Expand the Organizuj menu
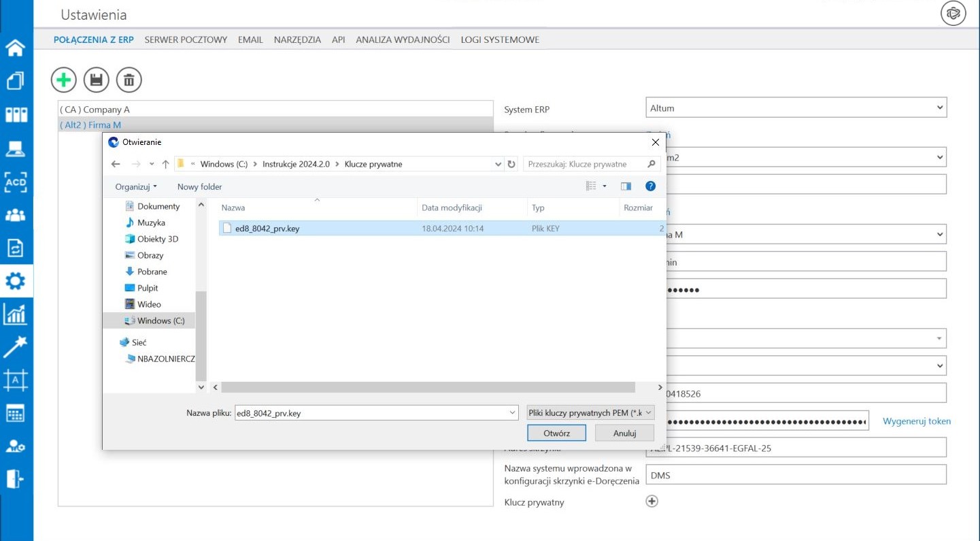 pos(136,186)
